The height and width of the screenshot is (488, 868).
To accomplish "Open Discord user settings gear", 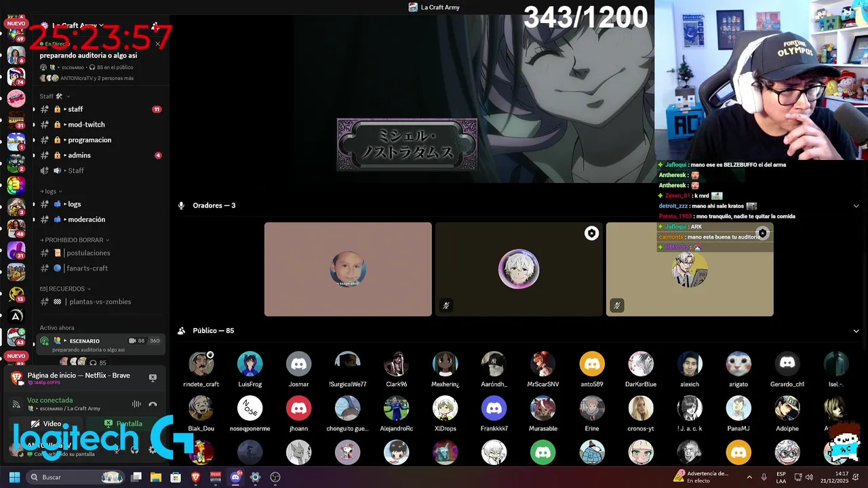I will click(153, 449).
